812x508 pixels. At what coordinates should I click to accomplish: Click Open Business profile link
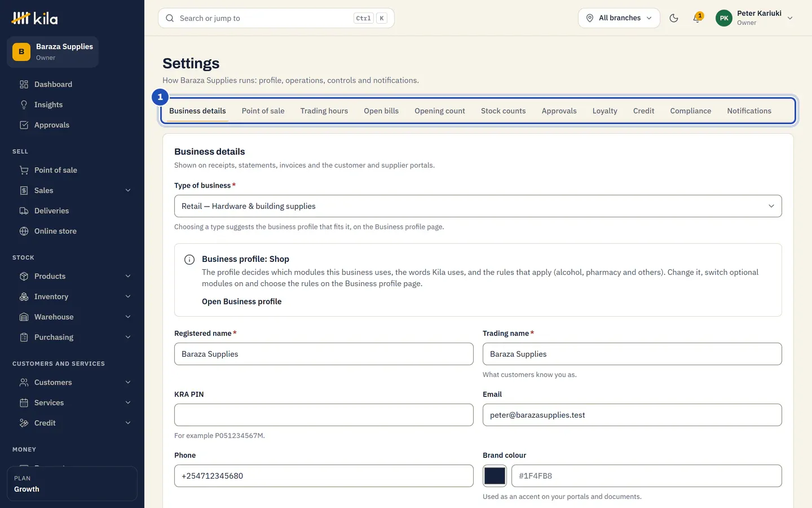point(241,301)
